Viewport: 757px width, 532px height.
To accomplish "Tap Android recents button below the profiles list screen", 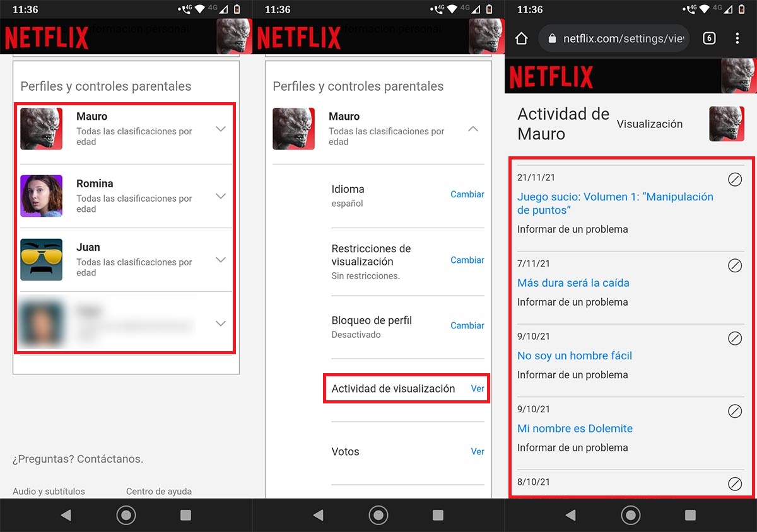I will [x=185, y=515].
